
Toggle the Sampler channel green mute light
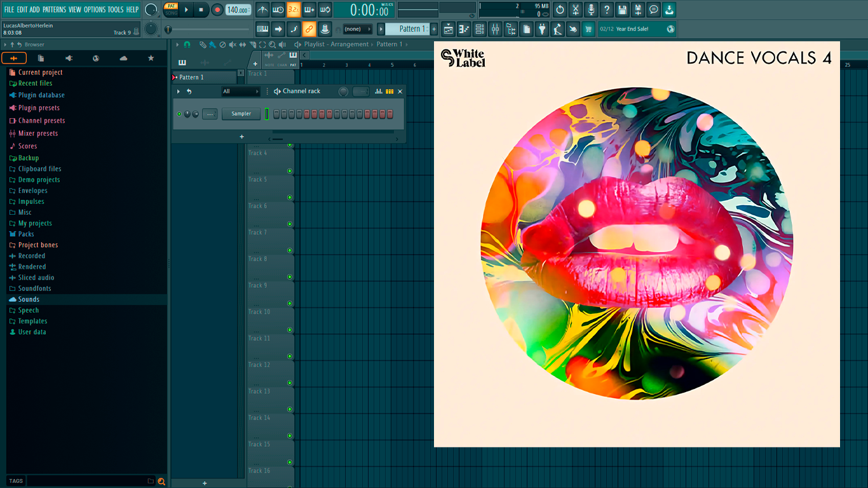(179, 114)
